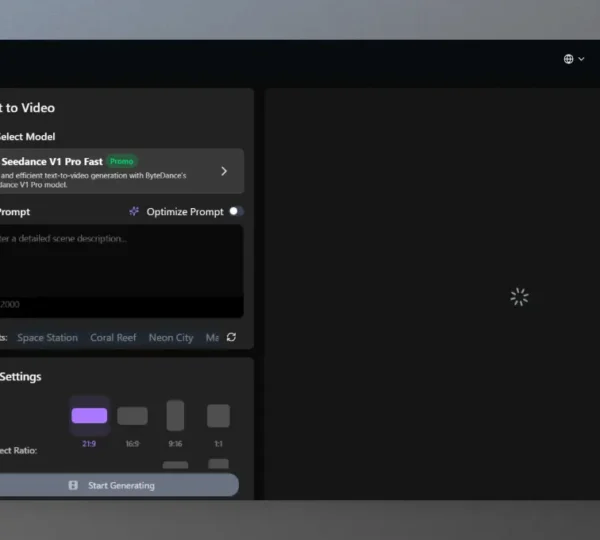
Task: Click the green Promo badge
Action: pyautogui.click(x=121, y=161)
